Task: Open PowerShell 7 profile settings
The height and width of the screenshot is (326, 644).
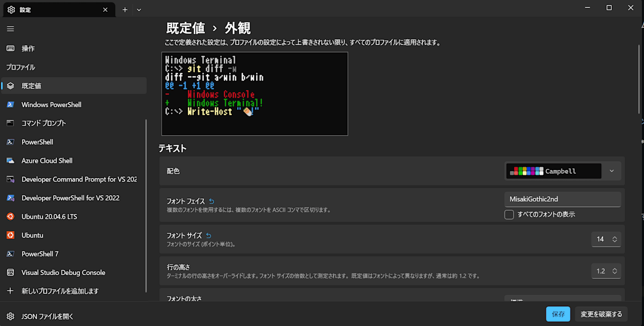Action: [x=74, y=254]
